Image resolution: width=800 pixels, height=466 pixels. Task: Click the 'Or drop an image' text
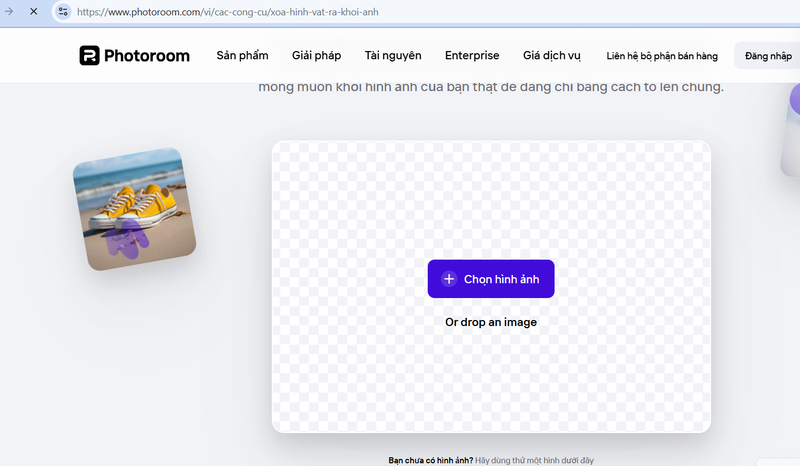pyautogui.click(x=491, y=322)
